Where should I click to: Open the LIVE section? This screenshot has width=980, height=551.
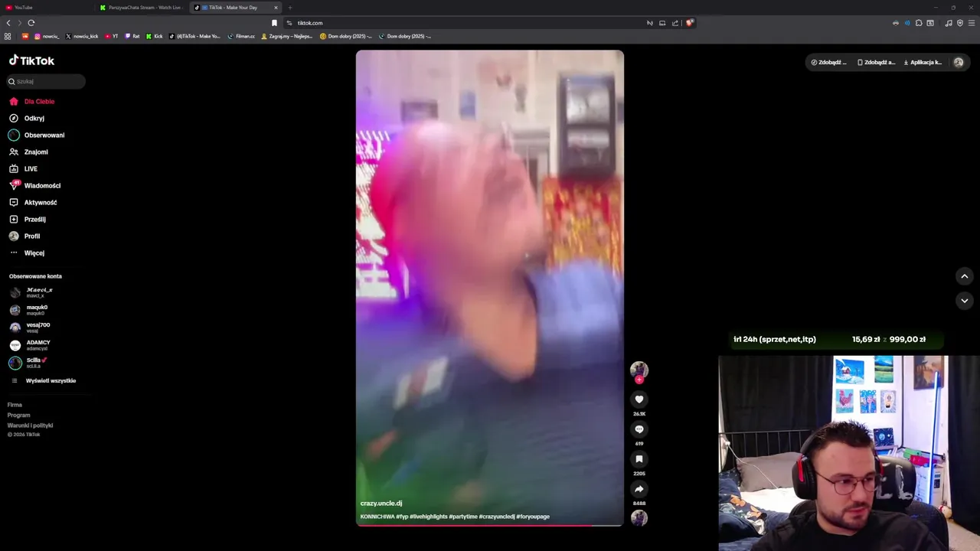[23, 168]
